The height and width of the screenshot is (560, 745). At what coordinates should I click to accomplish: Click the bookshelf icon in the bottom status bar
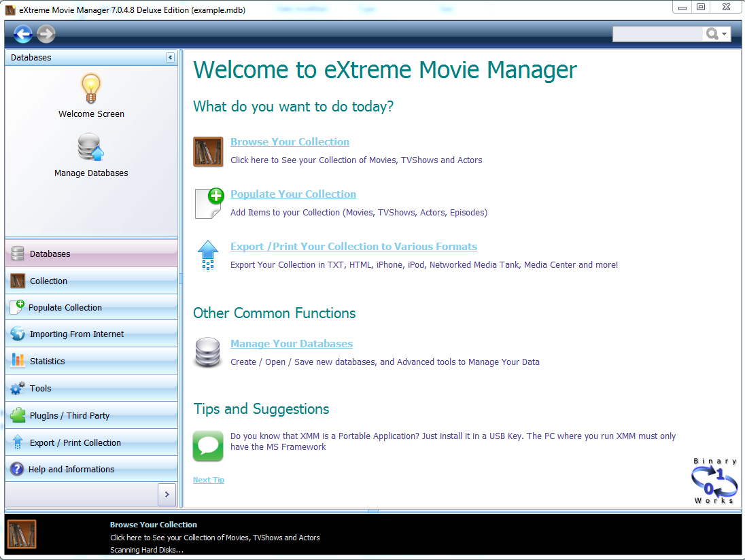(22, 534)
